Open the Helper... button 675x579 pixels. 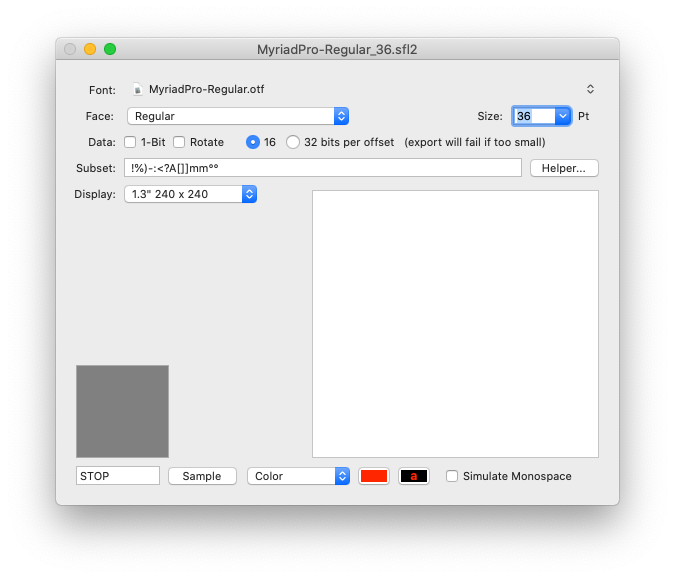[x=564, y=168]
